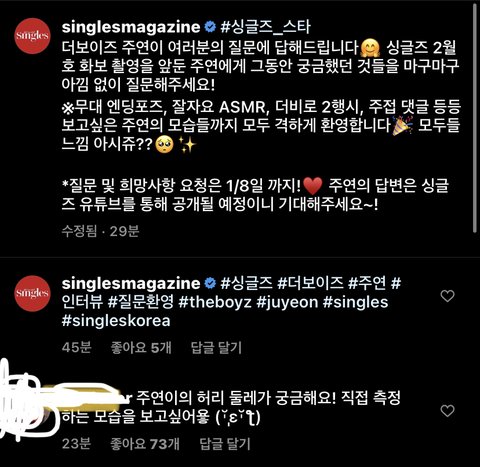View the 좋아요 5개 likes list
This screenshot has height=467, width=480.
click(141, 348)
